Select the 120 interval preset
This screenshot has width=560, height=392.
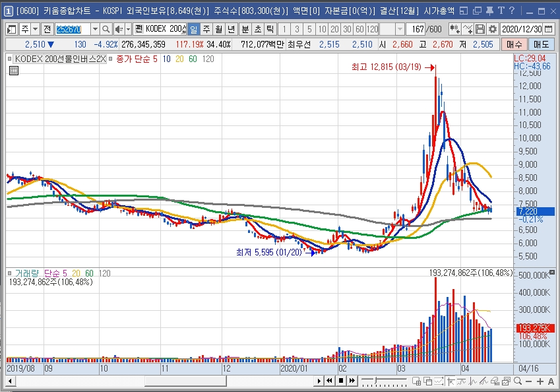pyautogui.click(x=372, y=29)
